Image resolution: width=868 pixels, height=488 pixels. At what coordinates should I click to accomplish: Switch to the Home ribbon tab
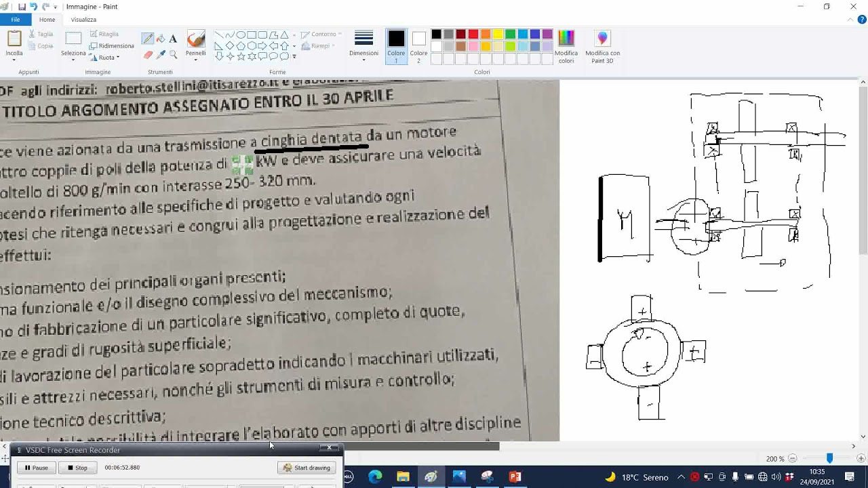(47, 20)
